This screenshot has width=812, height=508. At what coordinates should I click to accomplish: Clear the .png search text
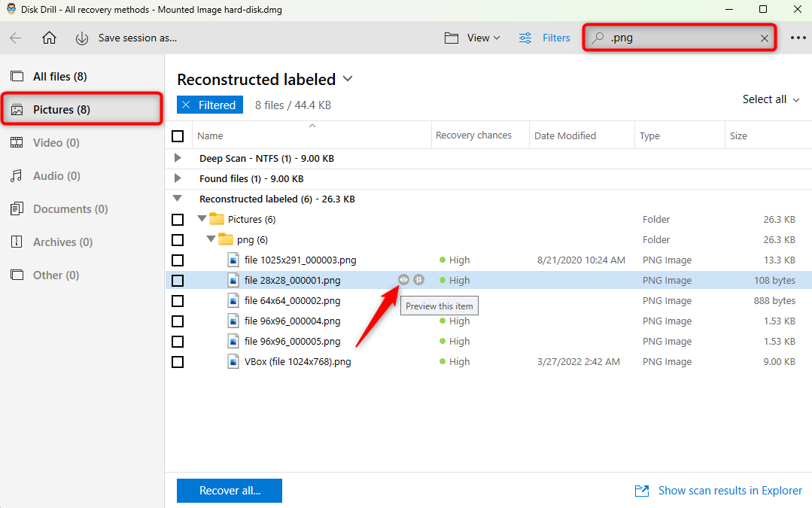click(x=765, y=38)
